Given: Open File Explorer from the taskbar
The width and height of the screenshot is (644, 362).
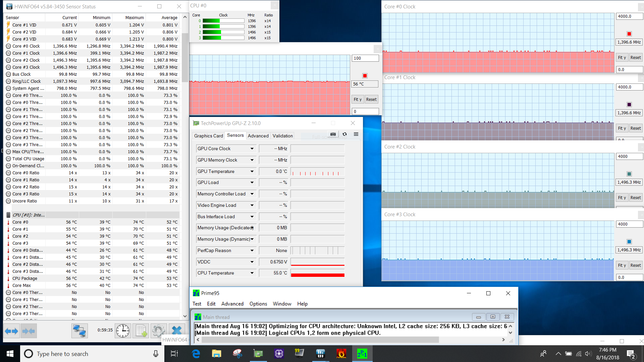Looking at the screenshot, I should (x=217, y=354).
